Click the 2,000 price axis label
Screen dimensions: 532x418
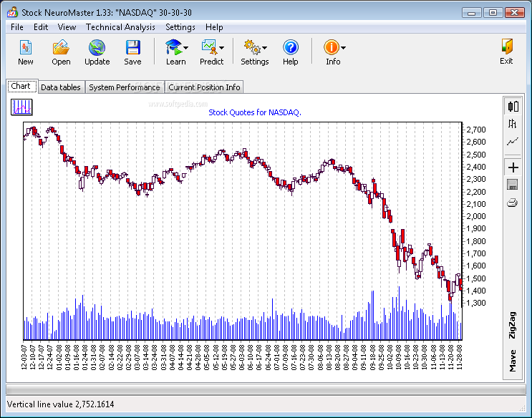coord(476,216)
